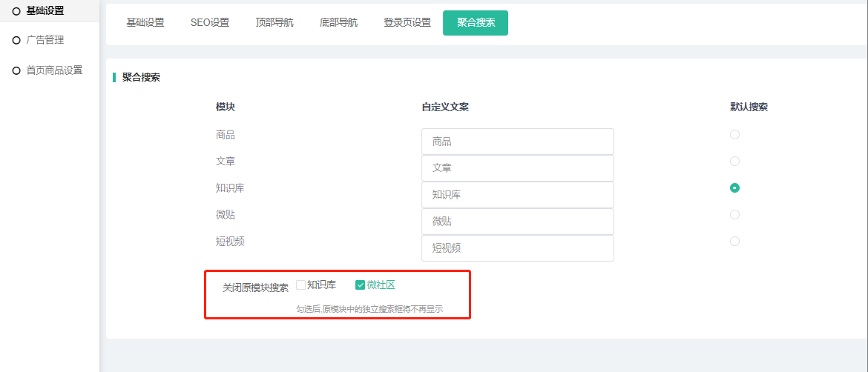Switch to the 基础设置 top tab
The image size is (868, 372).
(145, 22)
